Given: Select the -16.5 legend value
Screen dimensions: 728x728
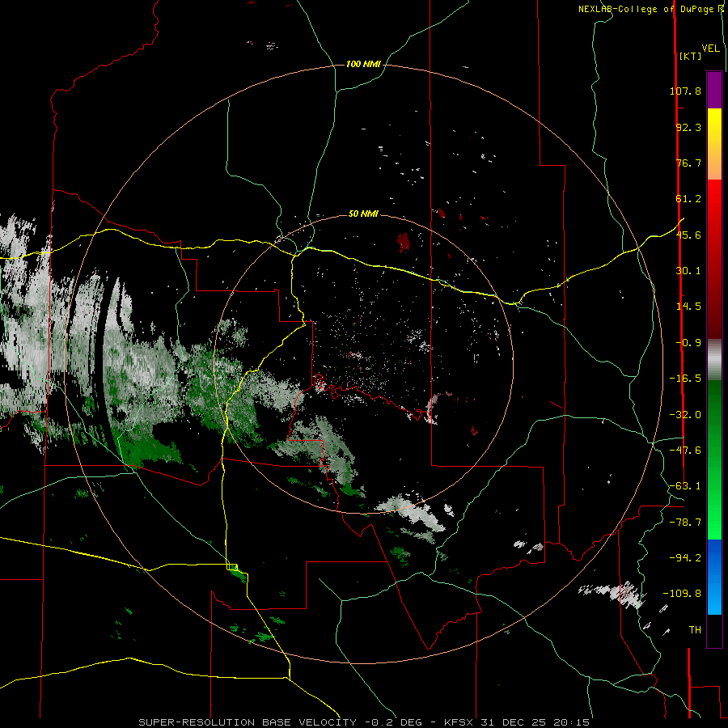Looking at the screenshot, I should coord(685,379).
